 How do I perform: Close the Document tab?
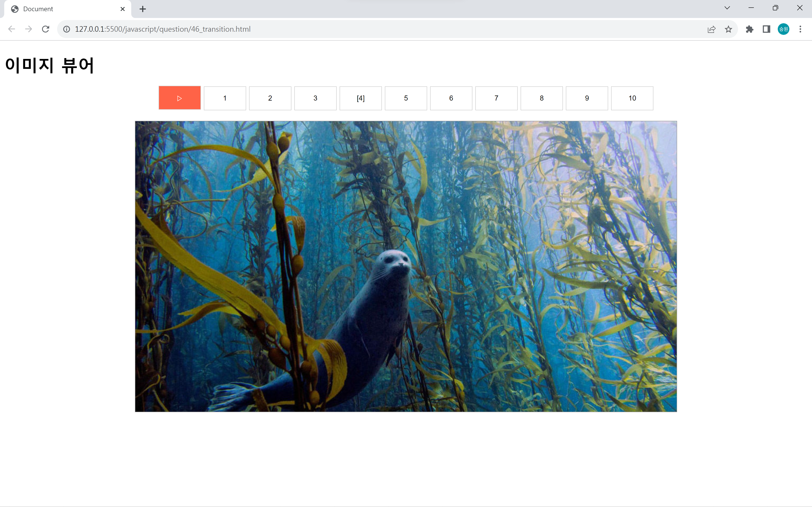pyautogui.click(x=122, y=9)
